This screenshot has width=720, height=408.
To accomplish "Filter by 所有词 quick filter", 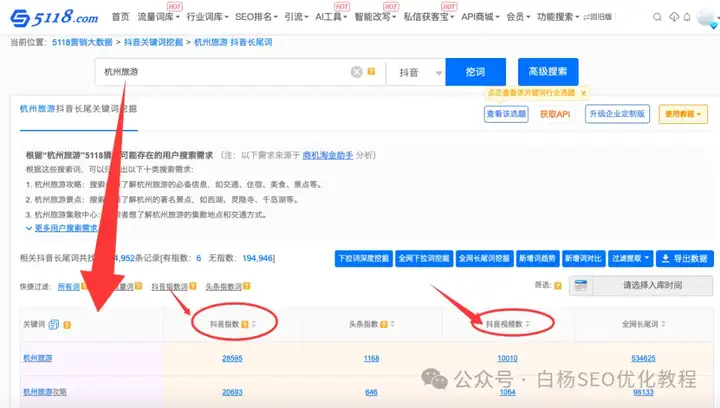I will coord(68,286).
